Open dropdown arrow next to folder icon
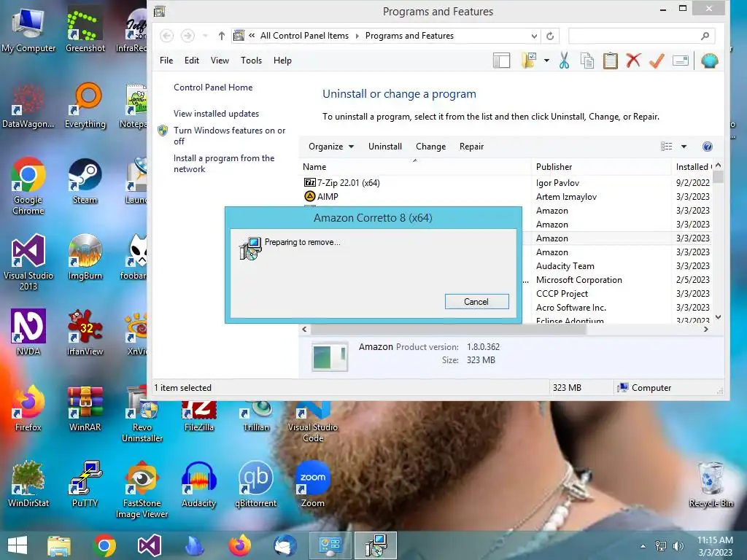This screenshot has height=560, width=747. [x=546, y=61]
